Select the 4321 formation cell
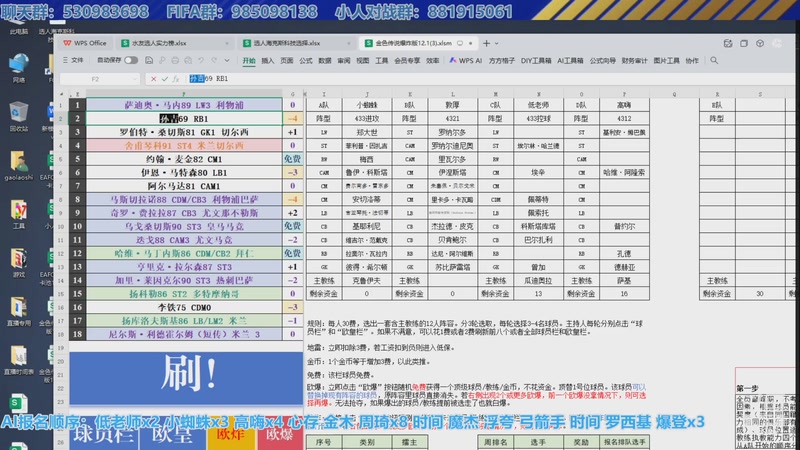800x450 pixels. pyautogui.click(x=452, y=118)
